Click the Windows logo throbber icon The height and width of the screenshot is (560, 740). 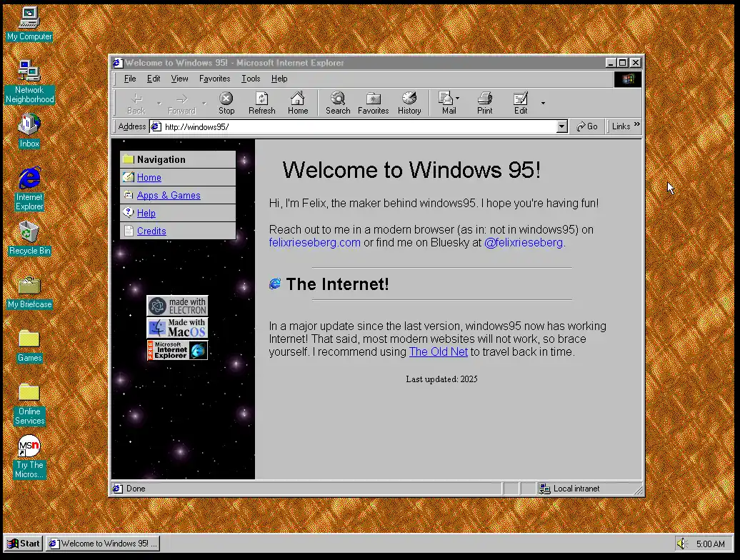(628, 79)
